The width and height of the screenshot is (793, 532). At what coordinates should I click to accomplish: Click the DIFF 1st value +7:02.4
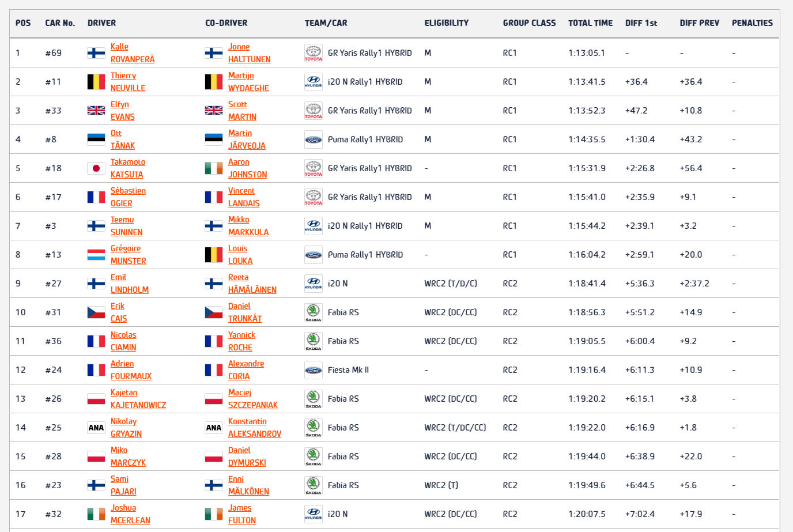pos(640,514)
